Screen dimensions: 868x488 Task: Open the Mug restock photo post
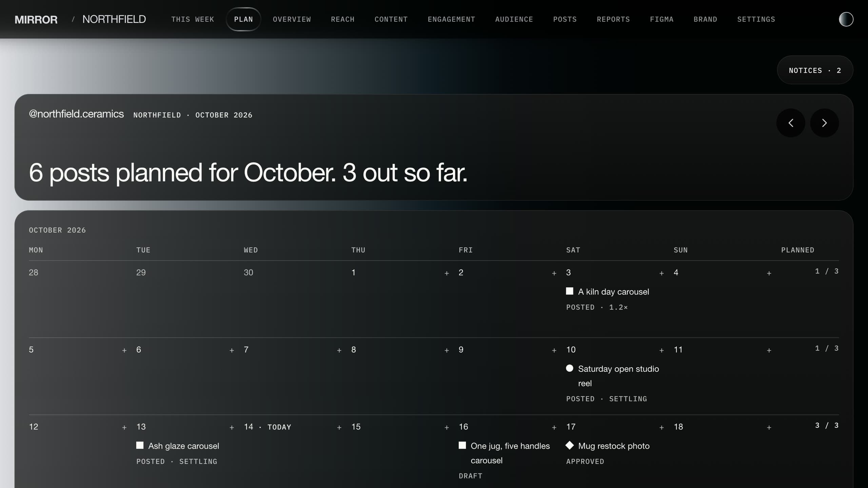tap(608, 453)
